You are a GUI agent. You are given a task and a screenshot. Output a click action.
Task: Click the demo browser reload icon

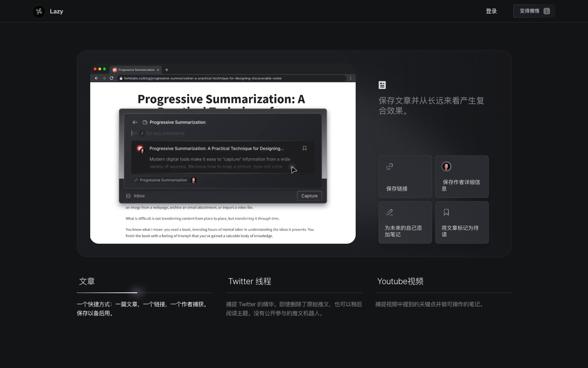(111, 78)
